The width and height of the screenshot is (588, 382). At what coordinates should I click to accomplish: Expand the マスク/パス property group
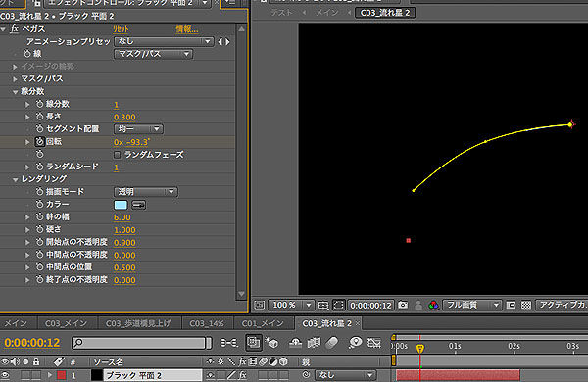[15, 79]
